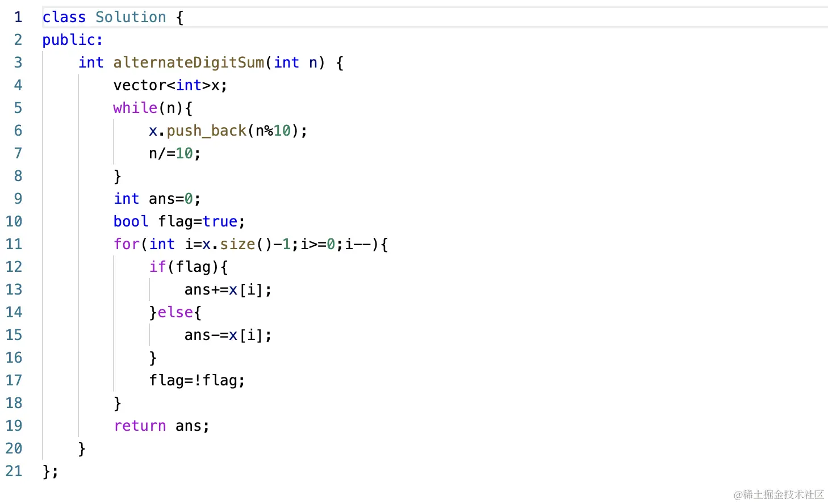Click the 'Solution' class name

(131, 17)
